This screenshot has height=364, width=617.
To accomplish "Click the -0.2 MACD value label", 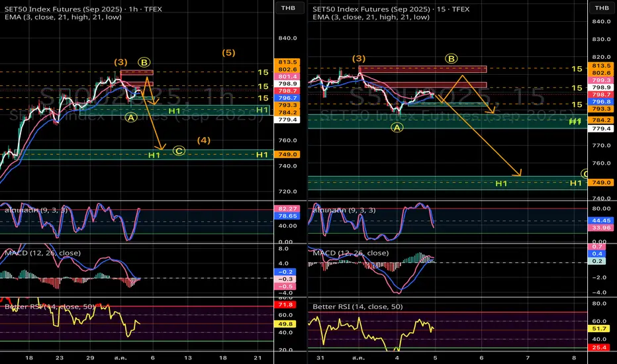I will pos(285,272).
